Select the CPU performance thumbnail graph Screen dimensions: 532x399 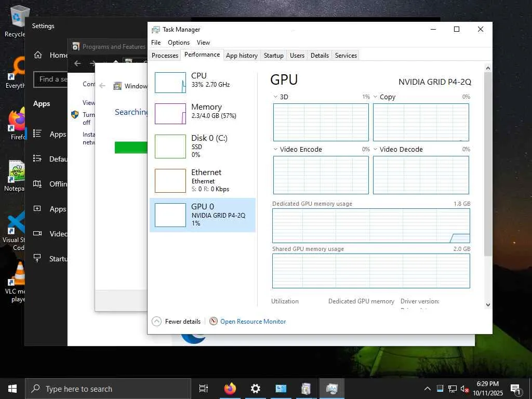pyautogui.click(x=170, y=83)
